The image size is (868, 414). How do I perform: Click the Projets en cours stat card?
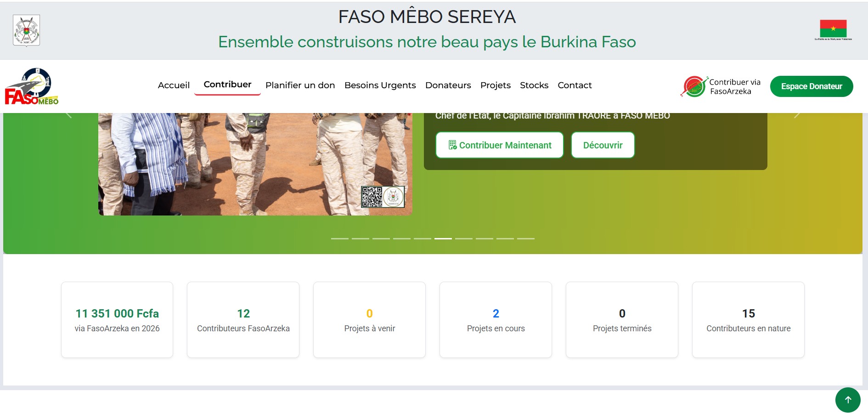coord(496,320)
